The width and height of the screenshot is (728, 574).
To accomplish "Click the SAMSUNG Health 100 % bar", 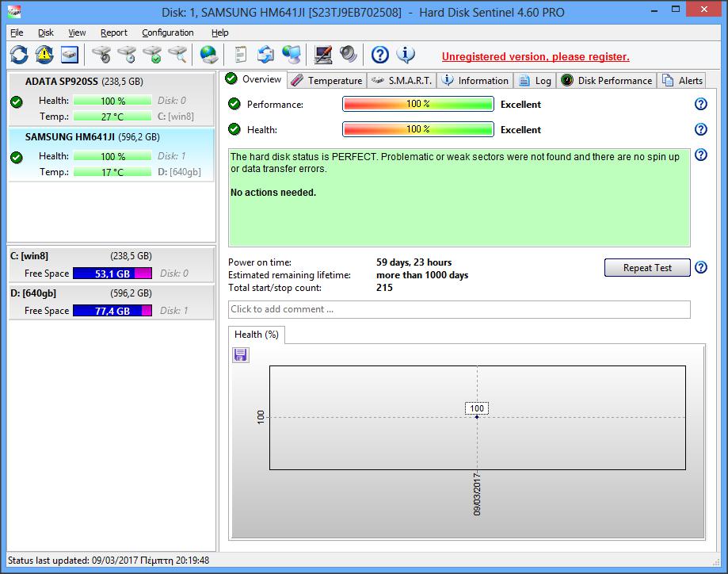I will pyautogui.click(x=112, y=156).
